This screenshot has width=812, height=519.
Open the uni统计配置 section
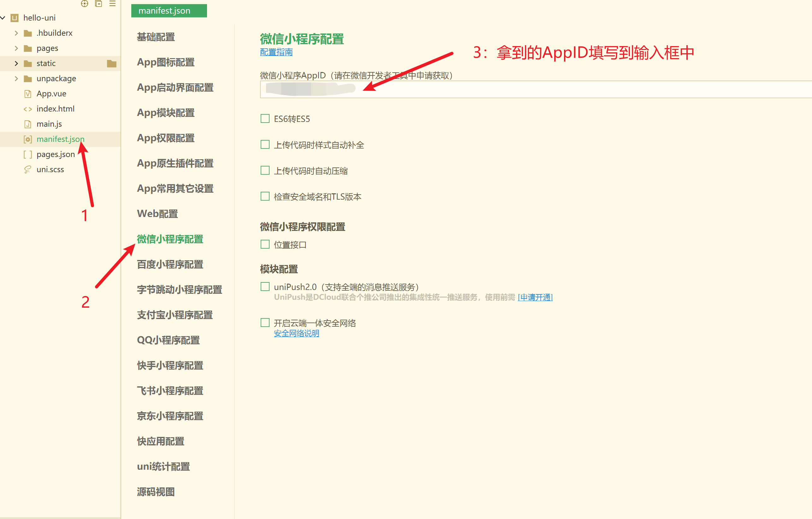coord(163,467)
